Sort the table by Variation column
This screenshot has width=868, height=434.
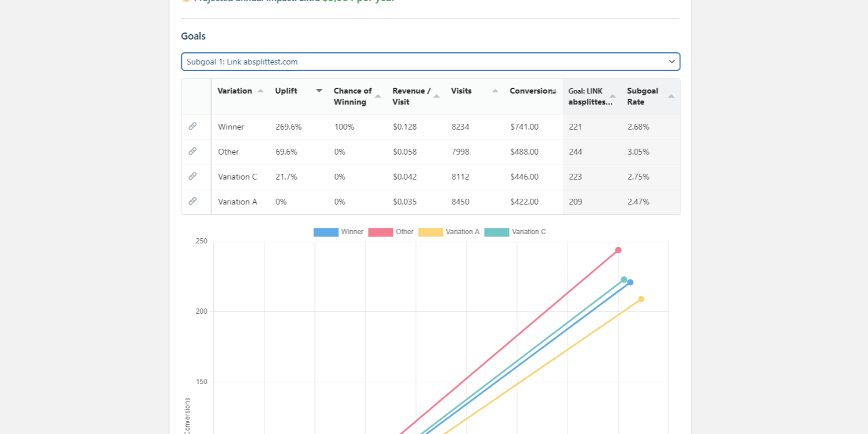(260, 91)
